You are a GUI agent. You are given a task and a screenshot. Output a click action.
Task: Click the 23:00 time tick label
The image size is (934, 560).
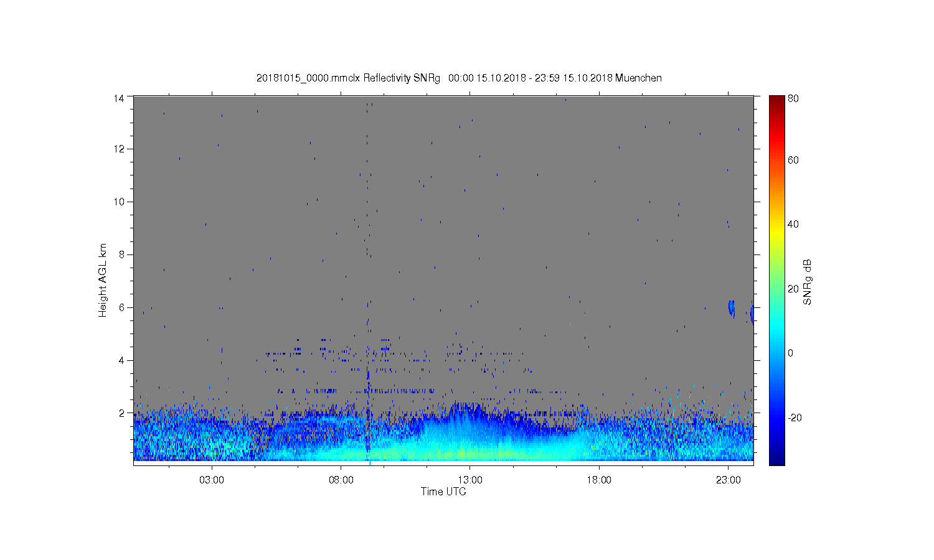(x=729, y=480)
